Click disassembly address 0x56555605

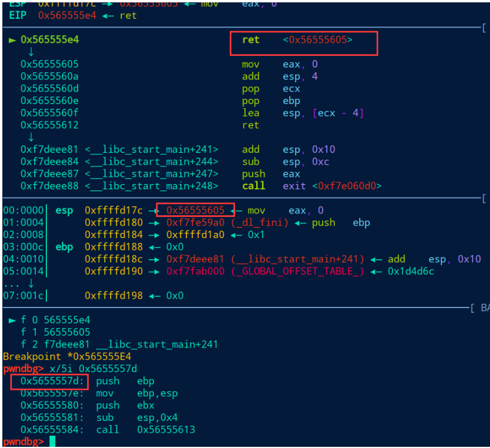pos(50,64)
